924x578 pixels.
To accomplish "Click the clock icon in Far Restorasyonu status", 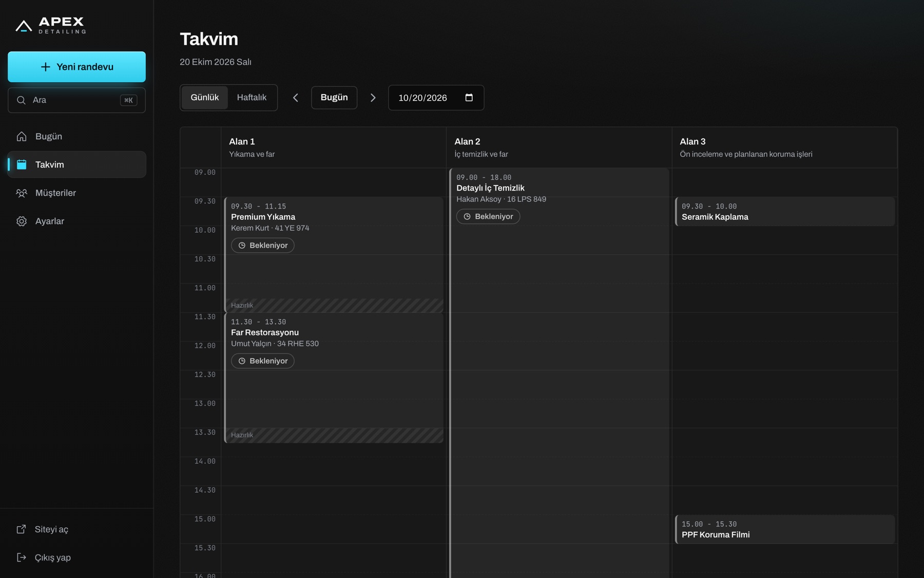I will tap(242, 361).
